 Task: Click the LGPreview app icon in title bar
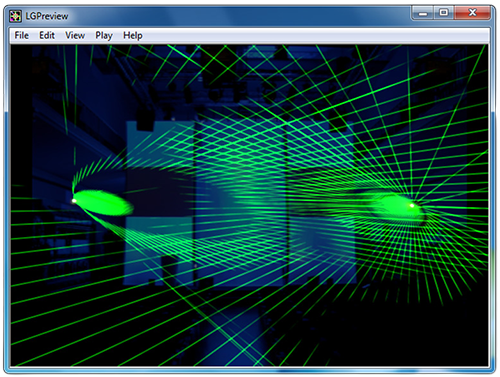tap(15, 16)
